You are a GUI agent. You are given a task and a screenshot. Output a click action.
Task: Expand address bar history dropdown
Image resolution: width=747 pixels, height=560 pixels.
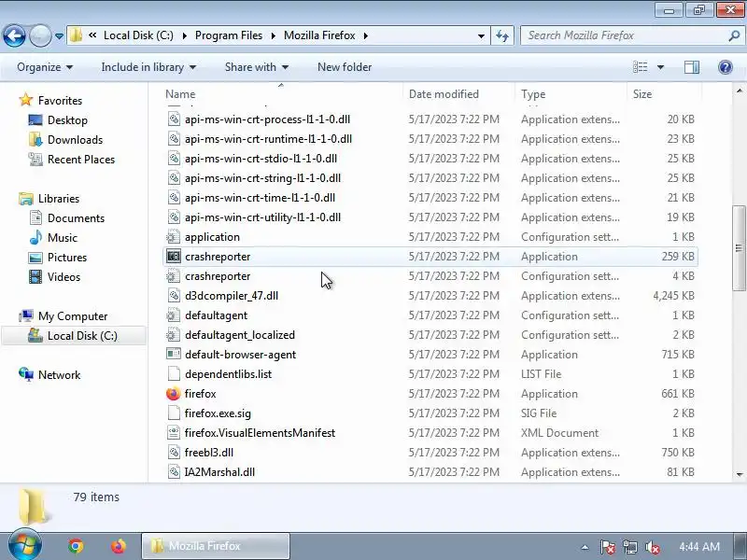tap(481, 35)
